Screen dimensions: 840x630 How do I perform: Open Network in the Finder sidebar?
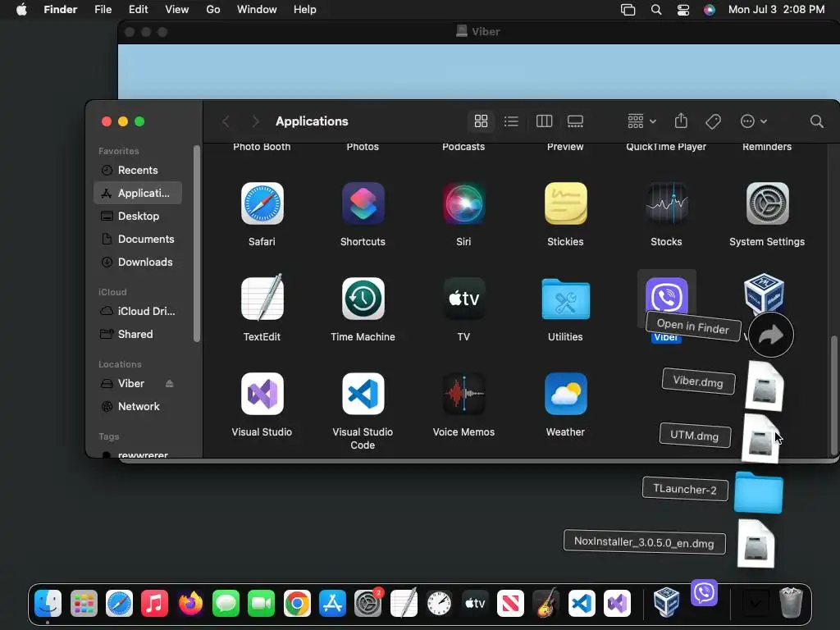[x=138, y=407]
